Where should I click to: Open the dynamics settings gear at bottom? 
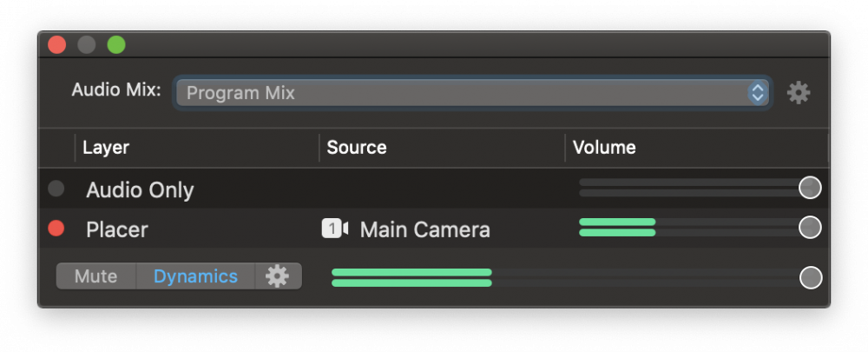click(x=278, y=276)
